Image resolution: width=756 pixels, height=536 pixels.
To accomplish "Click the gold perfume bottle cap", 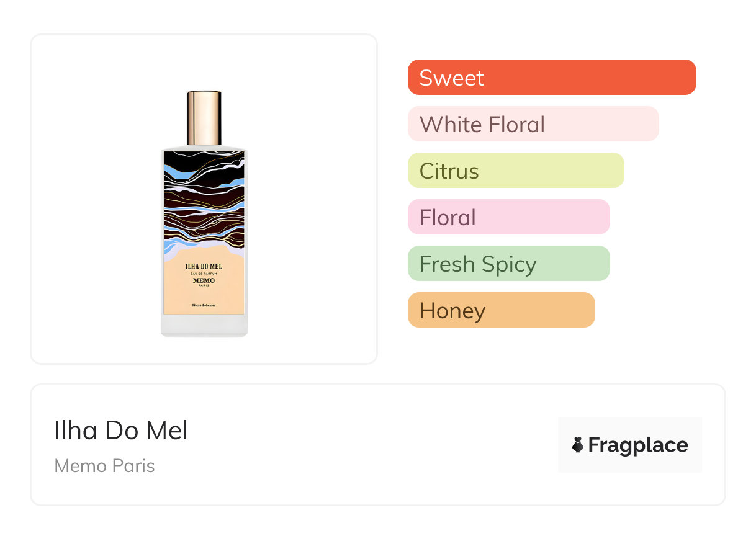I will click(x=204, y=118).
